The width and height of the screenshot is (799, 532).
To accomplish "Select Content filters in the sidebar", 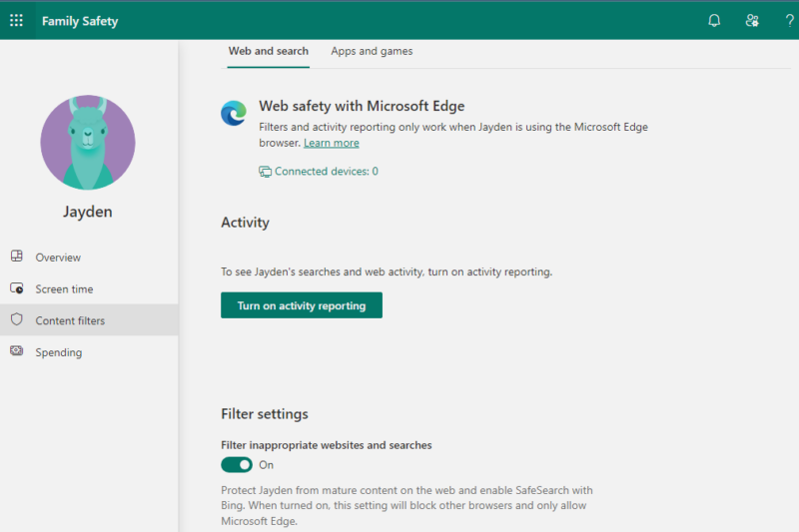I will [89, 320].
